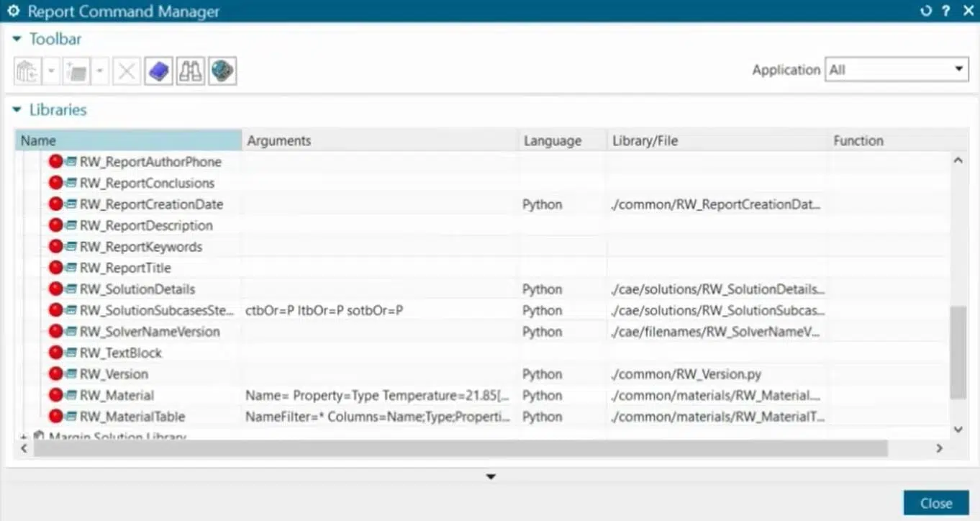The width and height of the screenshot is (980, 521).
Task: Click command icon beside RW_ReportCreationDate
Action: pyautogui.click(x=71, y=204)
